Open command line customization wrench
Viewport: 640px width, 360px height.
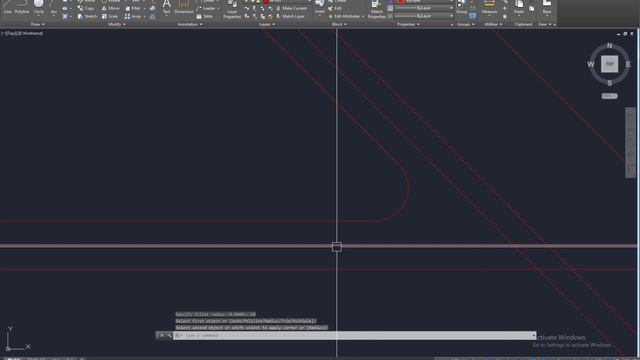(x=169, y=336)
